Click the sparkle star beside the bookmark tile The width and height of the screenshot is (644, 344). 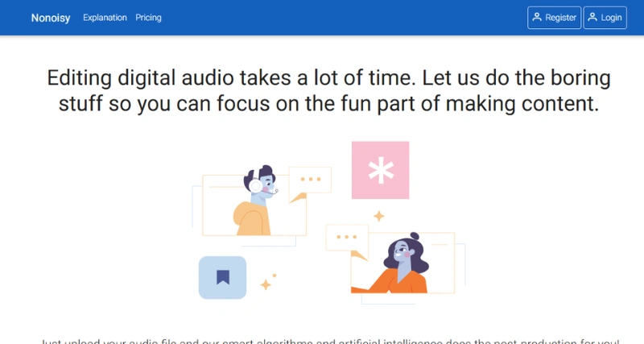pyautogui.click(x=266, y=284)
